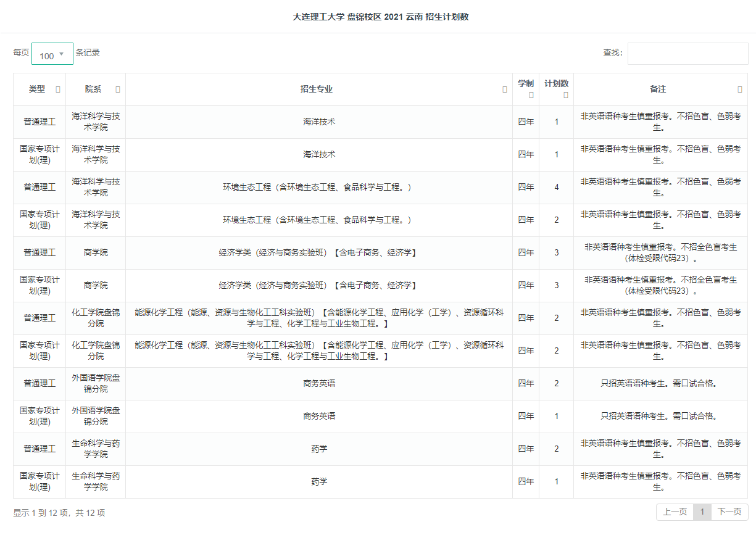Go to the next page with 下一页

click(729, 512)
